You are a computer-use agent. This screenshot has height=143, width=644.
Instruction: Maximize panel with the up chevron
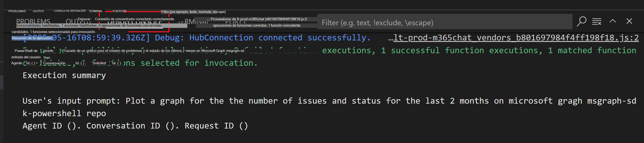pyautogui.click(x=613, y=21)
